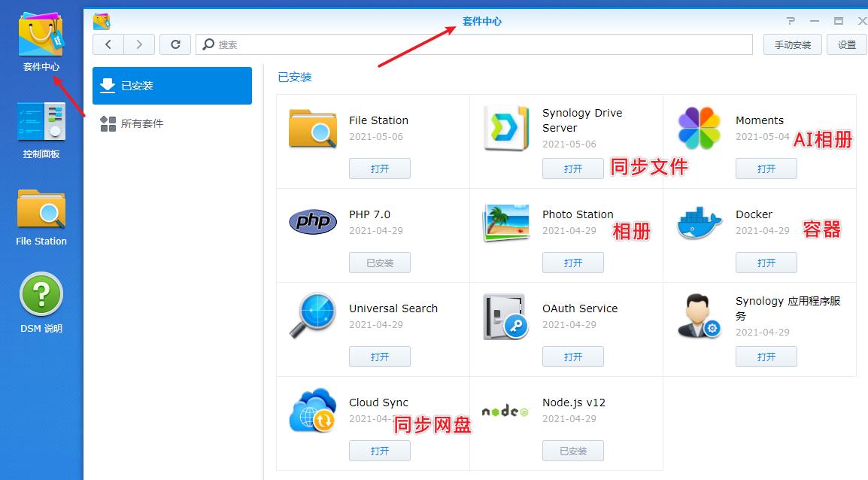Open Package Center 设置
The width and height of the screenshot is (868, 480).
(x=846, y=44)
